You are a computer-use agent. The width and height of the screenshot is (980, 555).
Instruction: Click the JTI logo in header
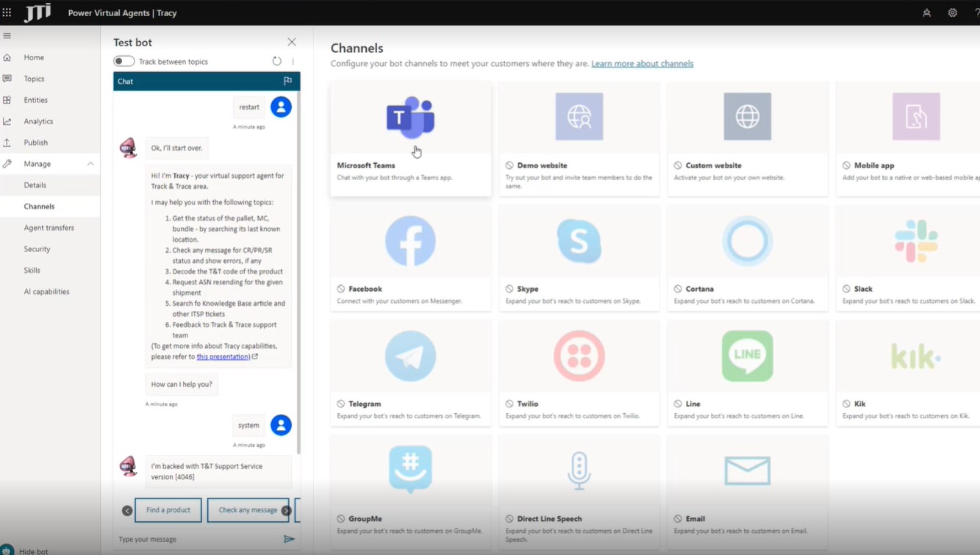[37, 12]
